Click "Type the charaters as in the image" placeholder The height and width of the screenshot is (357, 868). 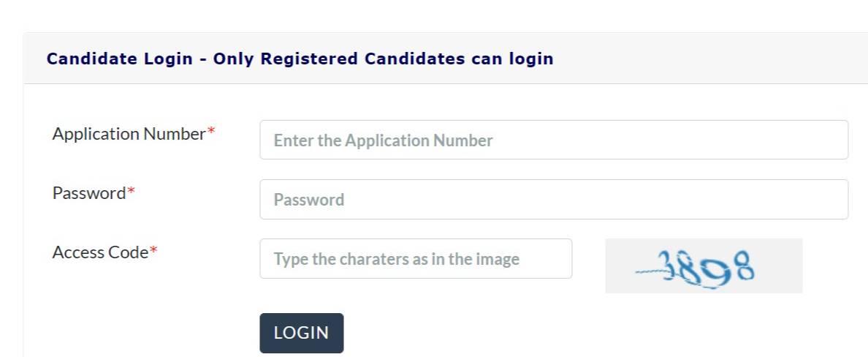[x=396, y=259]
